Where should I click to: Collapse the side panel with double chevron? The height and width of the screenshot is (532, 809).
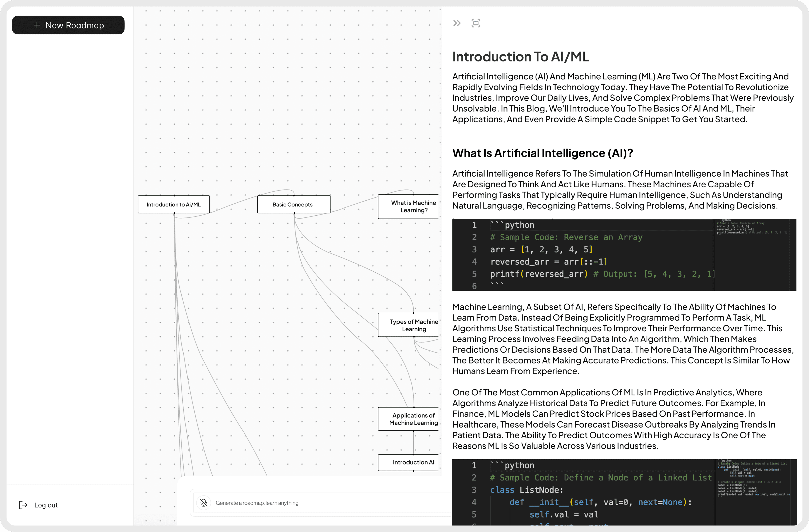pos(457,23)
